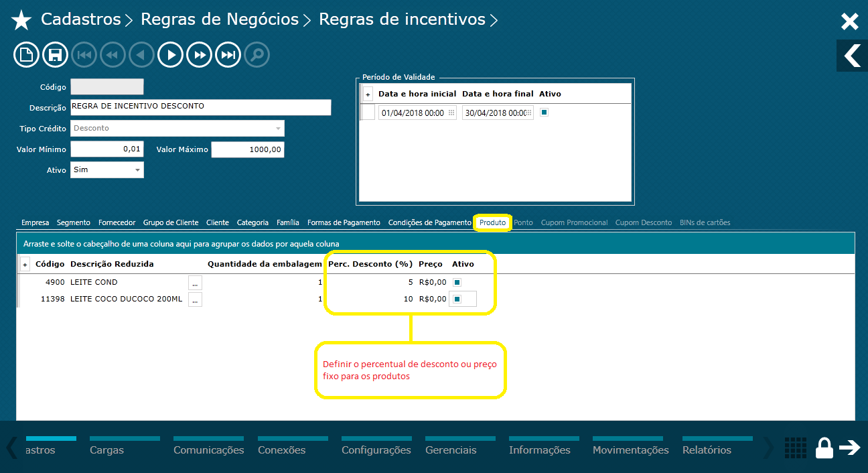Disable Ativo for LEITE COND

pos(457,282)
